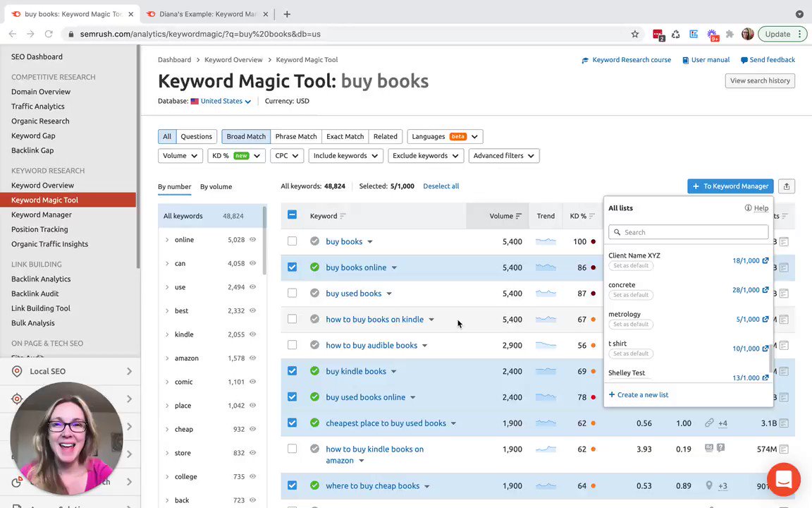Screen dimensions: 812x508
Task: Open browser extensions puzzle icon
Action: (x=730, y=34)
